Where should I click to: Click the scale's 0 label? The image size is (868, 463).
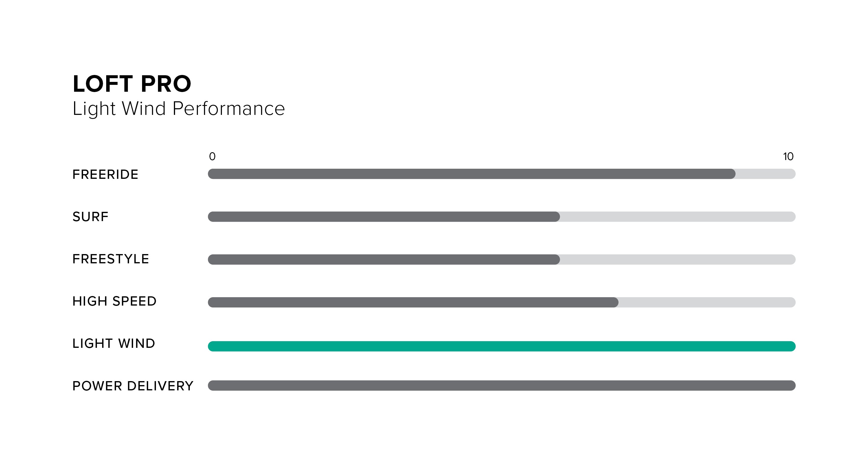(x=212, y=156)
